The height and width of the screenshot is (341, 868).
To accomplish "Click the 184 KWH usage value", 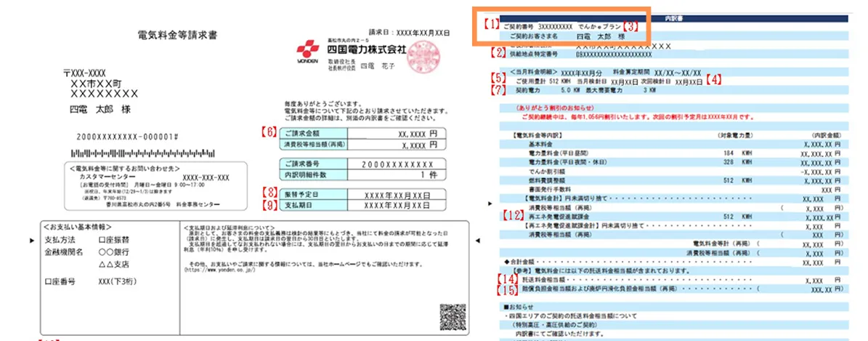I will point(737,152).
